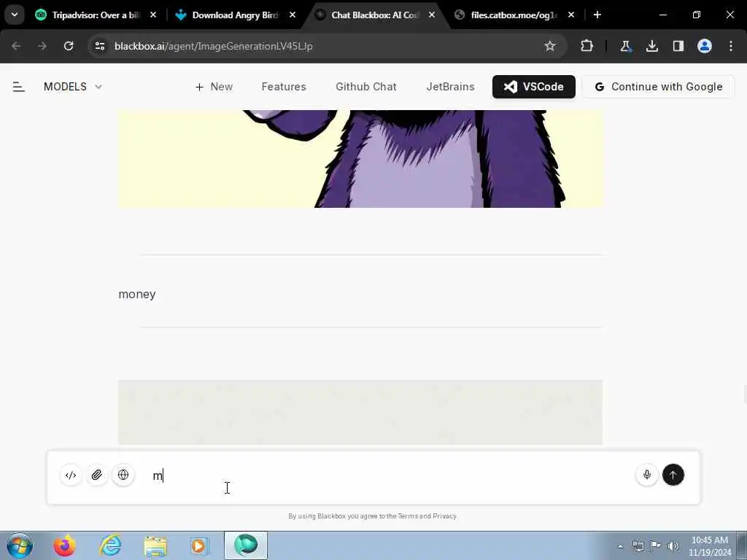Viewport: 747px width, 560px height.
Task: Continue with Google sign-in
Action: pyautogui.click(x=659, y=87)
